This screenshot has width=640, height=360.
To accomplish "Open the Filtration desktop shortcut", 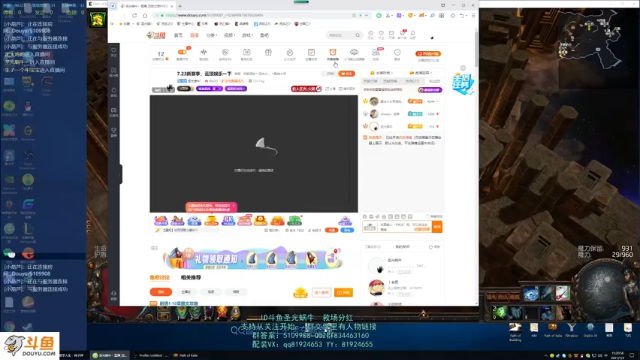I will click(571, 331).
